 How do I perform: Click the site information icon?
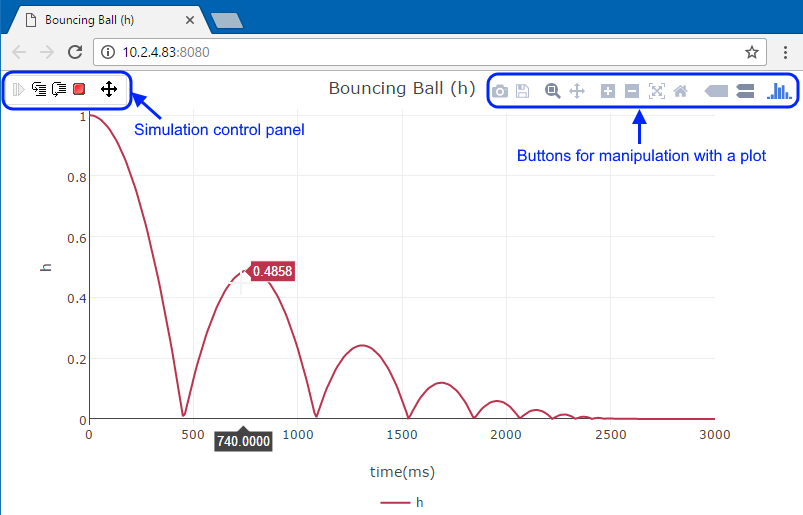tap(108, 52)
